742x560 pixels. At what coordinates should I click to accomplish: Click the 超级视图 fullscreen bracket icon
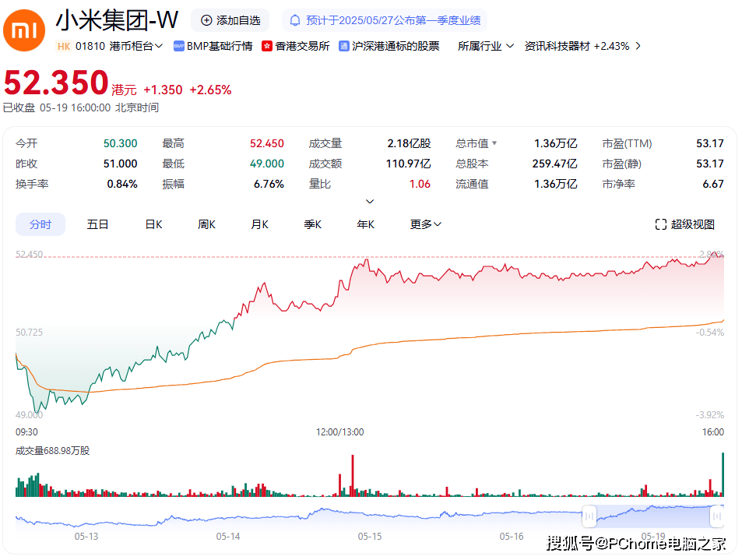click(x=660, y=224)
